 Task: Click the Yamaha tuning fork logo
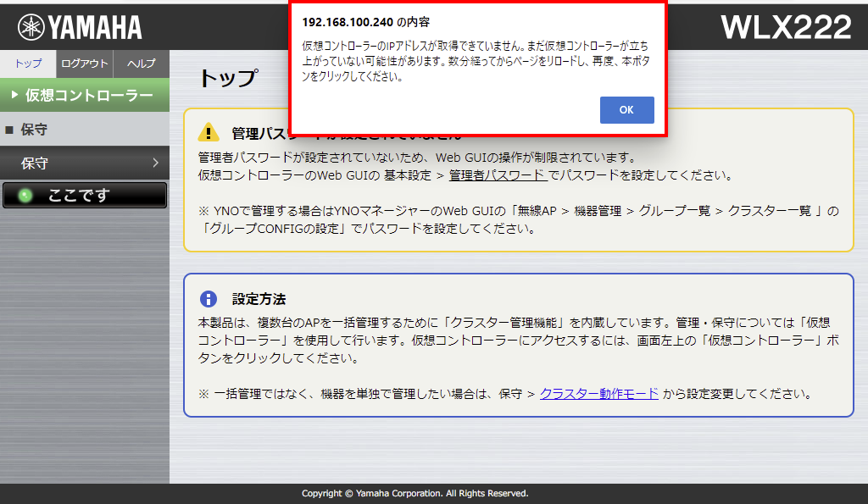pos(31,27)
